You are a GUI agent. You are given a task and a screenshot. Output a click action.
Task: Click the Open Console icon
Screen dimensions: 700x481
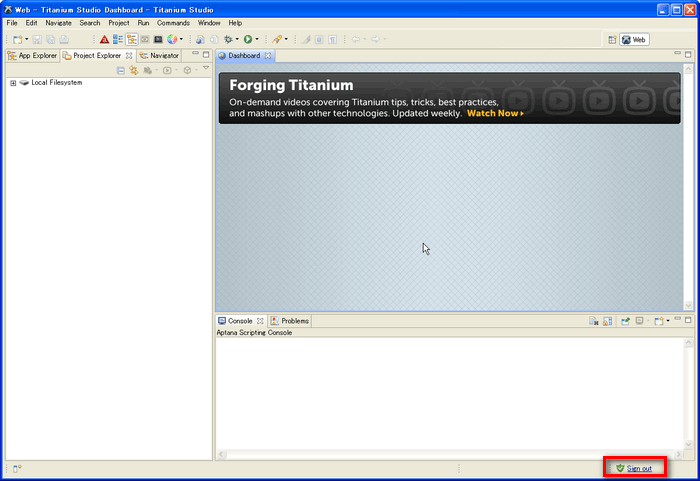pos(659,321)
